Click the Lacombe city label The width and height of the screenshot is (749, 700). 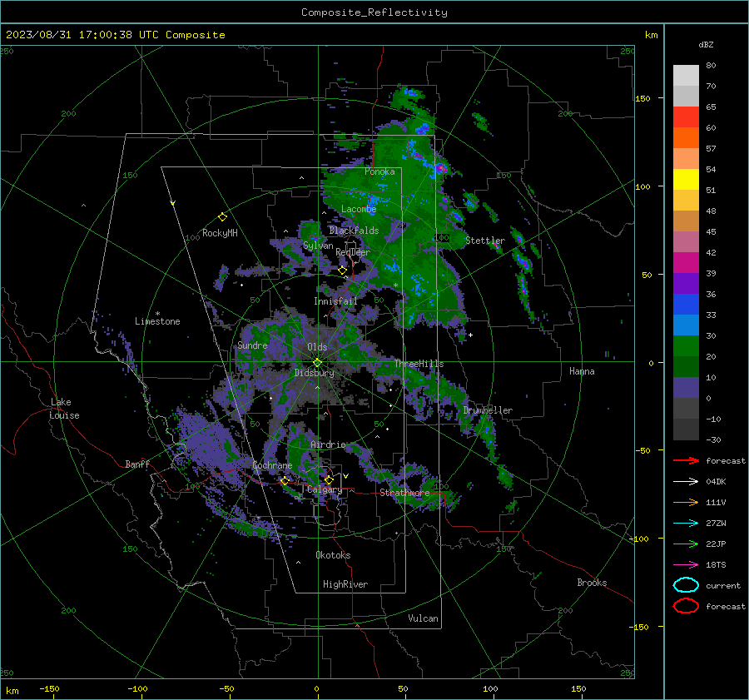coord(359,209)
